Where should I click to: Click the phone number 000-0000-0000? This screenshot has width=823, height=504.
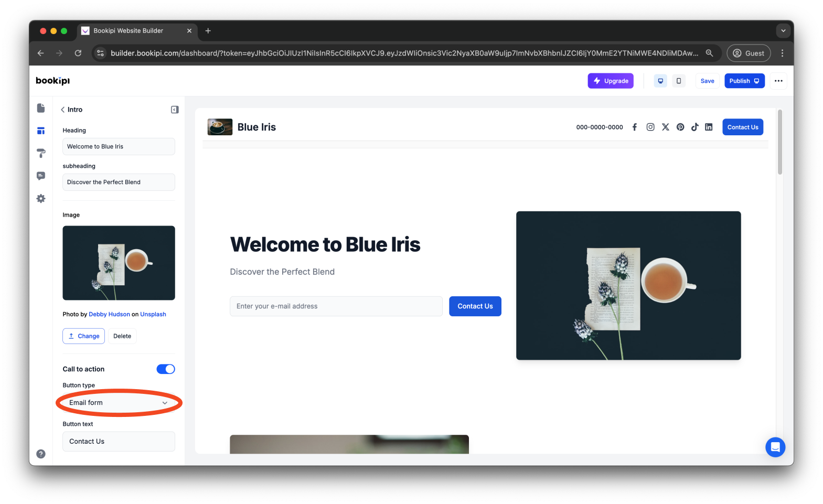pyautogui.click(x=600, y=127)
